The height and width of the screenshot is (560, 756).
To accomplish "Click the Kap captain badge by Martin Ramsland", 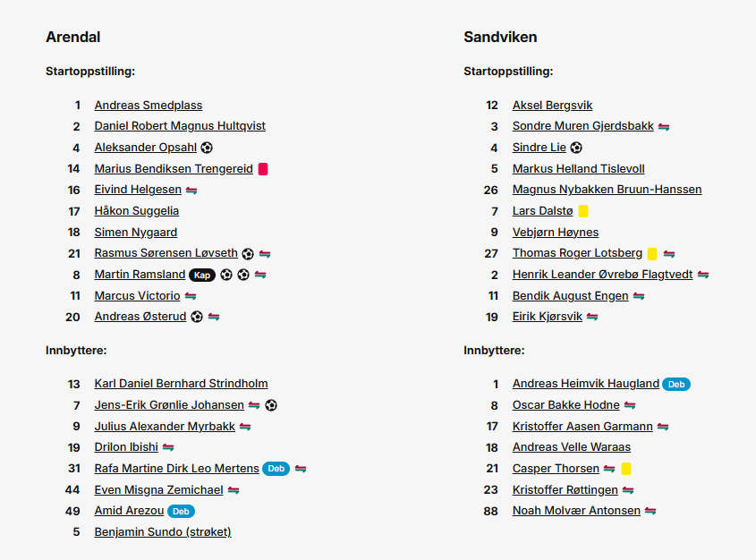I will 202,275.
